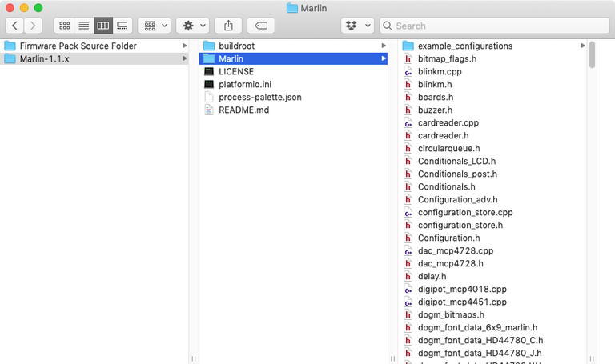Click the Share toolbar icon
The image size is (615, 364).
[228, 26]
